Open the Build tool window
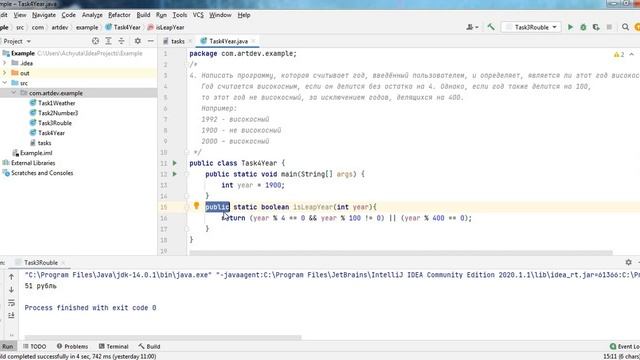The height and width of the screenshot is (360, 640). coord(149,347)
